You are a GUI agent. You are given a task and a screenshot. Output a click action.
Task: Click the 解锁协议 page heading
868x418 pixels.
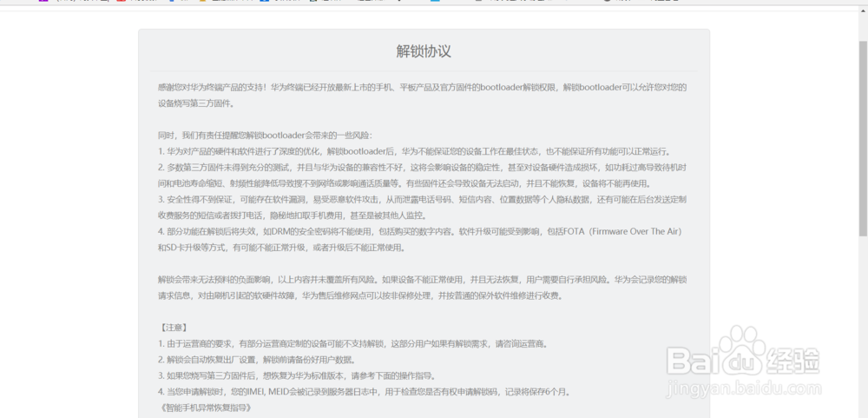pos(424,51)
